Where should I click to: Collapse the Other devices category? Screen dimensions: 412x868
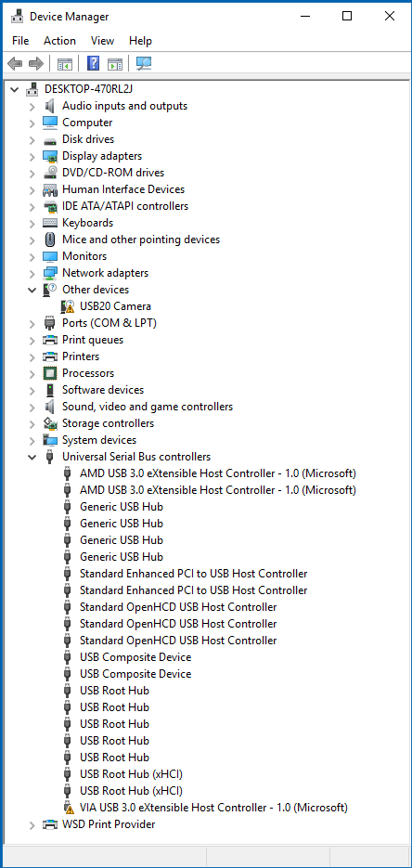point(32,290)
